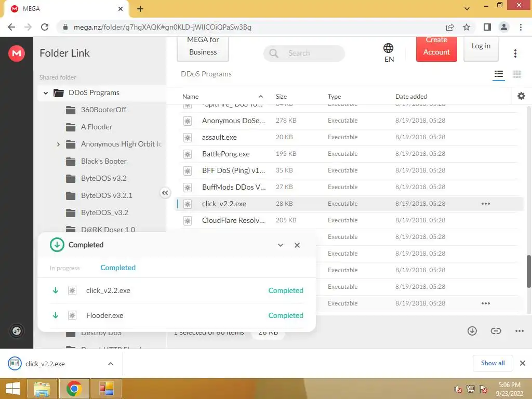Expand Anonymous High Orbit folder
532x399 pixels.
tap(58, 144)
